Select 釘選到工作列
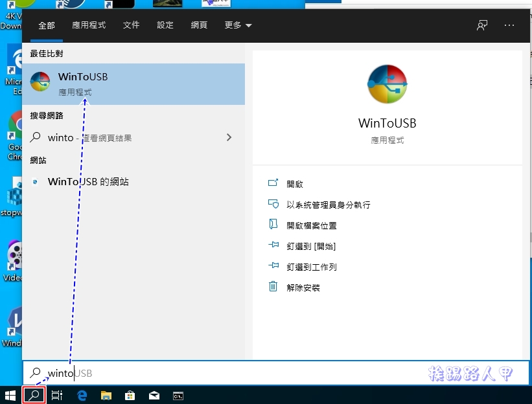Viewport: 532px width, 404px height. click(x=312, y=267)
